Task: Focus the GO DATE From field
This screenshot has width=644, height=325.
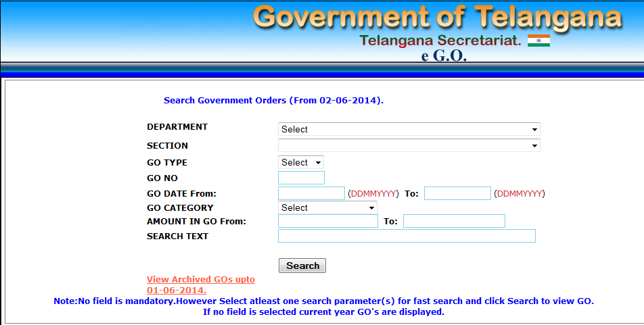Action: (x=311, y=193)
